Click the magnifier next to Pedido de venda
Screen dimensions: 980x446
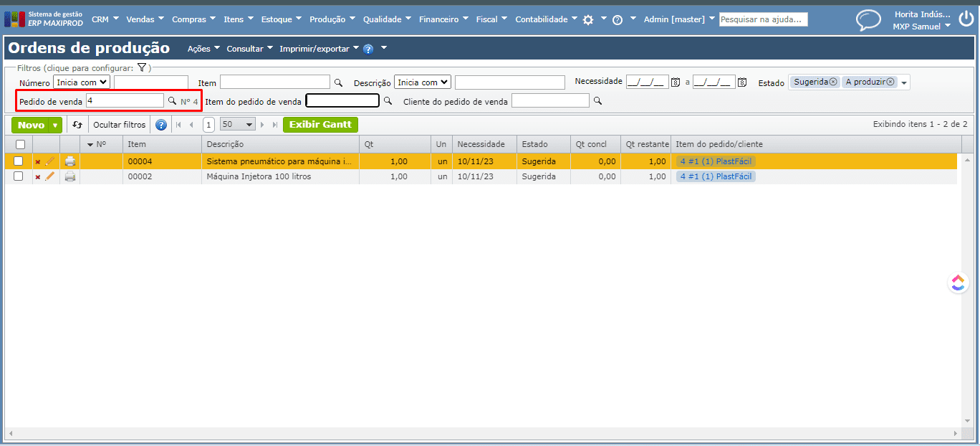point(172,101)
